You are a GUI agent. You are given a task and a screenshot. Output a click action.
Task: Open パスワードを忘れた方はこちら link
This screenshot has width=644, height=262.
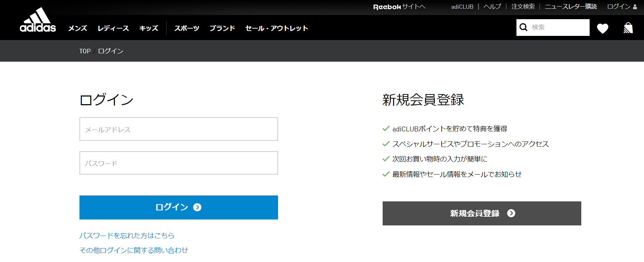click(127, 236)
